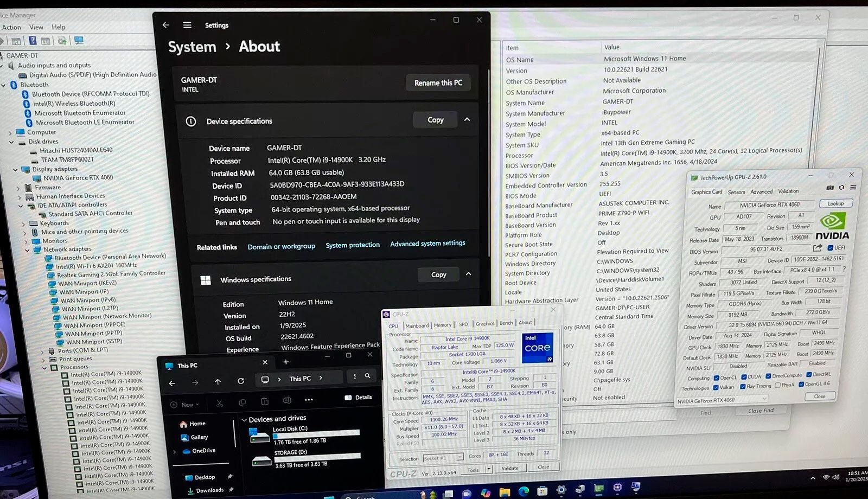This screenshot has width=868, height=499.
Task: Toggle the CUDA checkbox in GPU-Z
Action: pos(743,377)
